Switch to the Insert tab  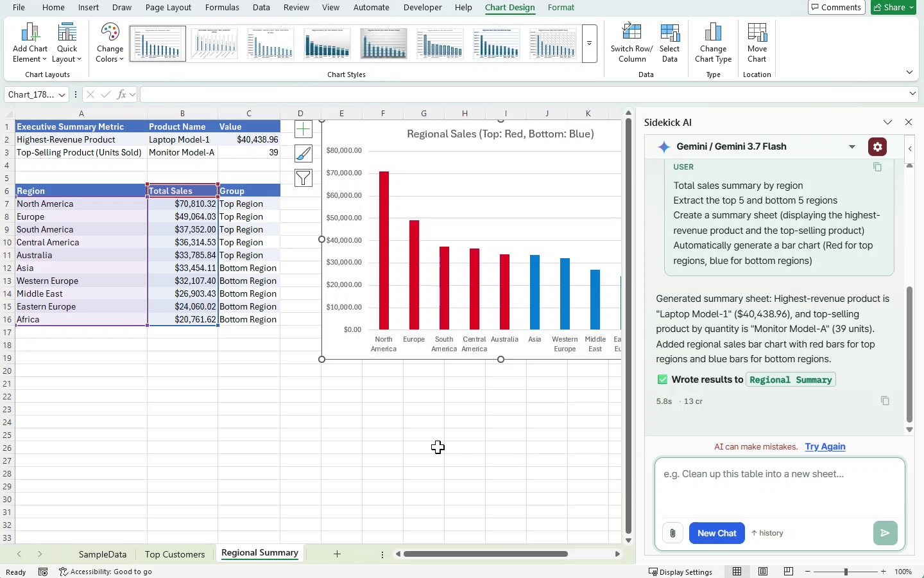(89, 7)
